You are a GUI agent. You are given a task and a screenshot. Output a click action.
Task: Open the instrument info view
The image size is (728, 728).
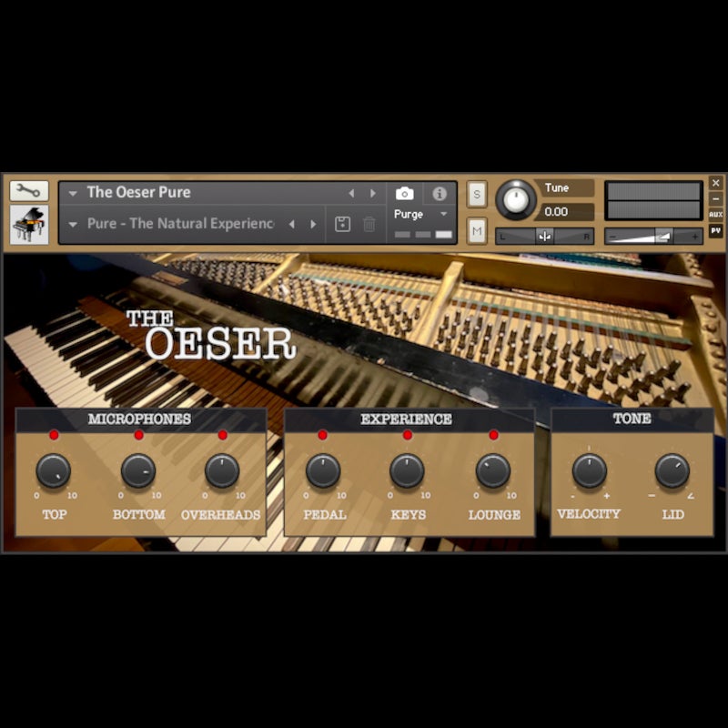[440, 193]
